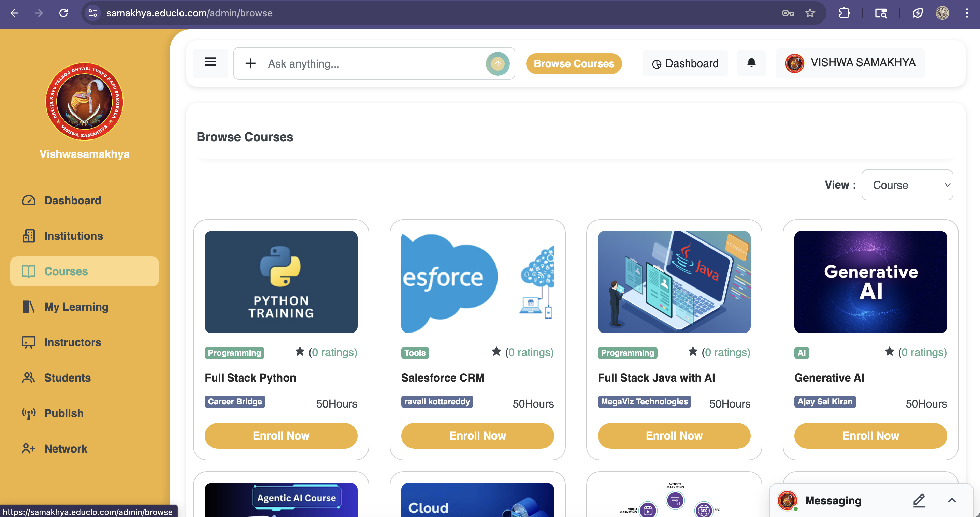Bookmark this page with star icon
Screen dimensions: 980x517
810,13
